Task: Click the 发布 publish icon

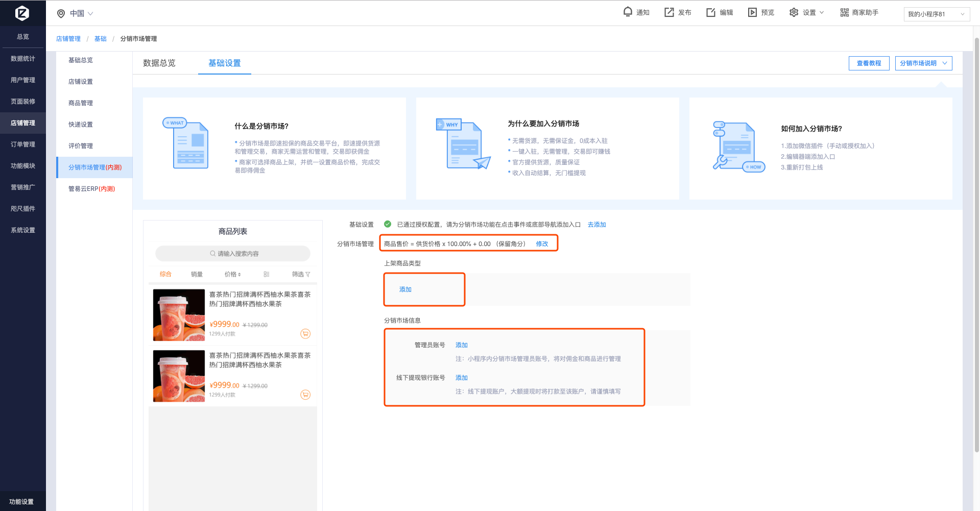Action: point(669,12)
